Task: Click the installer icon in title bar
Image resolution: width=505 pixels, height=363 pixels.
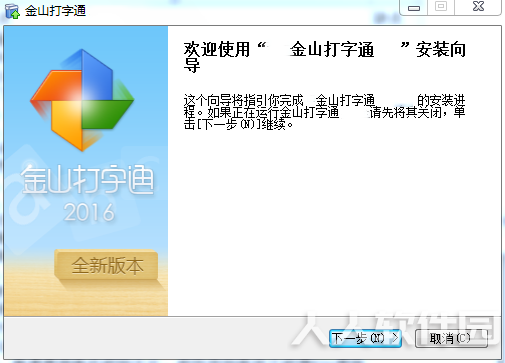Action: (13, 11)
